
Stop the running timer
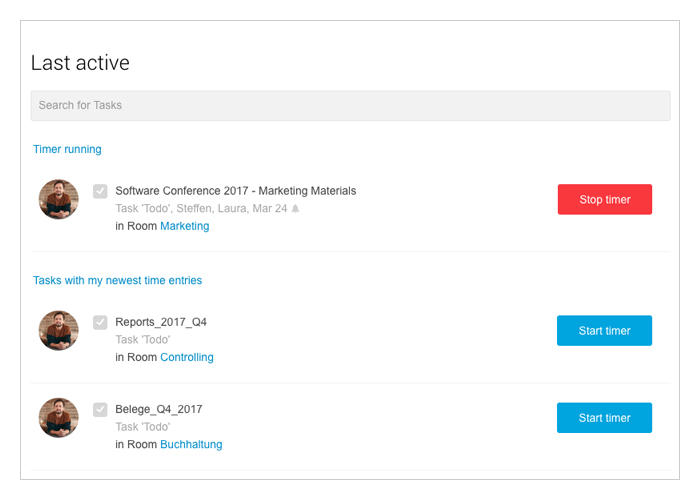pyautogui.click(x=604, y=199)
